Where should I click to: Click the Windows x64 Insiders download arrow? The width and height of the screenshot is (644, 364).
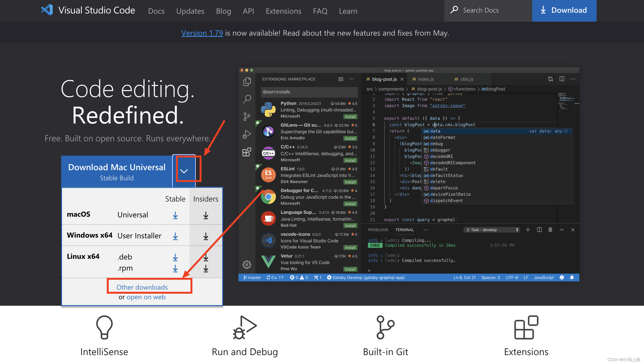coord(206,236)
